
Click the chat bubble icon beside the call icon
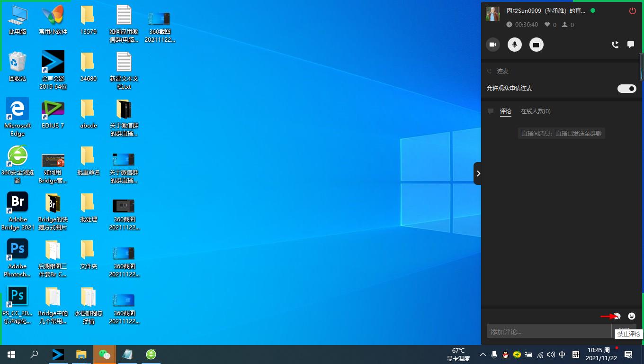(631, 45)
